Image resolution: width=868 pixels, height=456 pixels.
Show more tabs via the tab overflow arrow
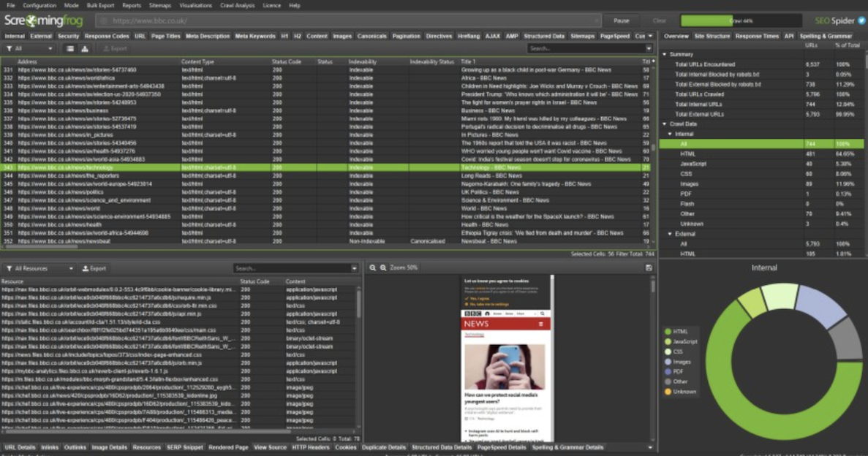click(650, 36)
